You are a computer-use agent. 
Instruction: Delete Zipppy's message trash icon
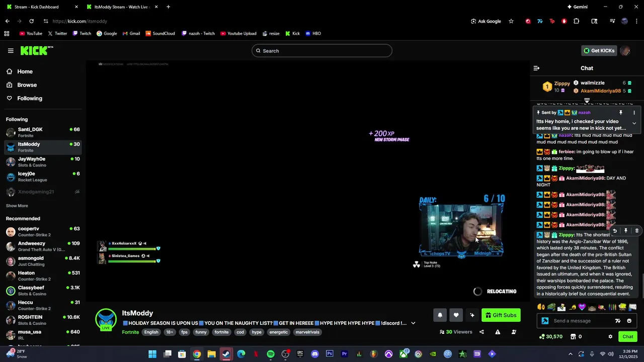637,231
